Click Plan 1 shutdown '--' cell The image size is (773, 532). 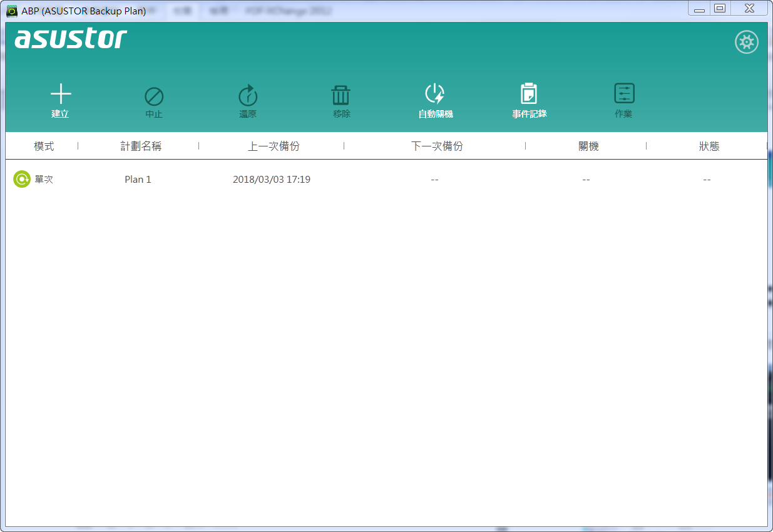pyautogui.click(x=586, y=180)
